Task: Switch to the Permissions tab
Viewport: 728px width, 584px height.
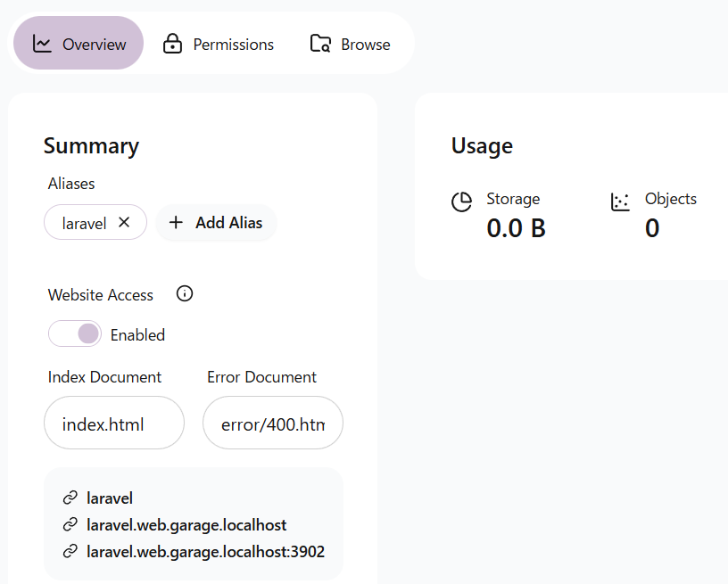Action: pyautogui.click(x=219, y=44)
